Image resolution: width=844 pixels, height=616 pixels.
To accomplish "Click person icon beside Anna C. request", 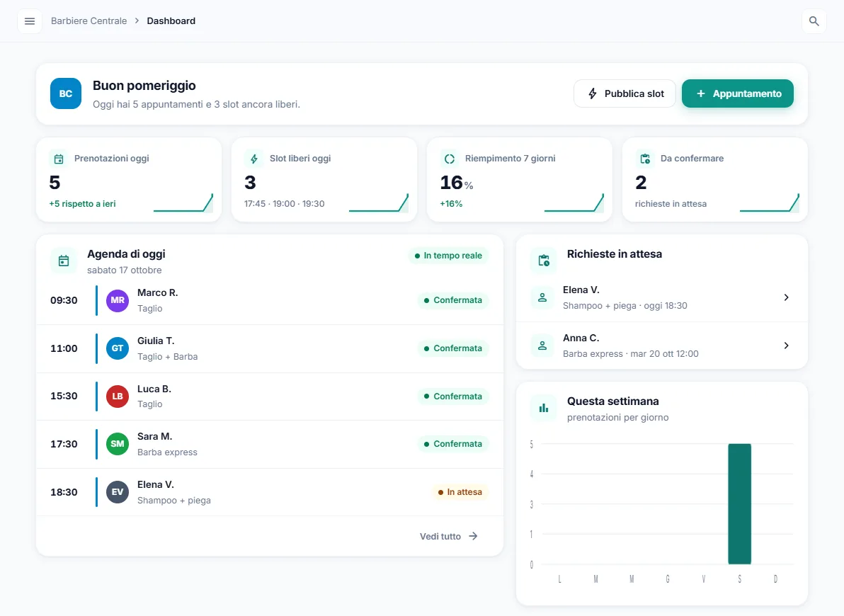I will [542, 346].
